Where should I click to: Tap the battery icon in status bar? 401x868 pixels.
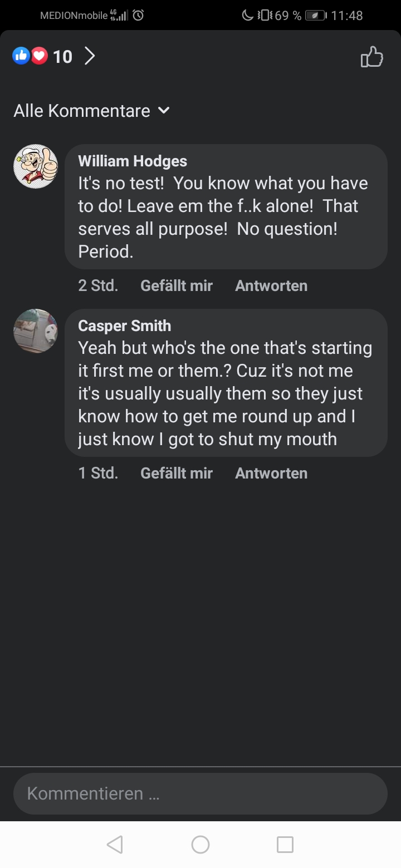(316, 16)
